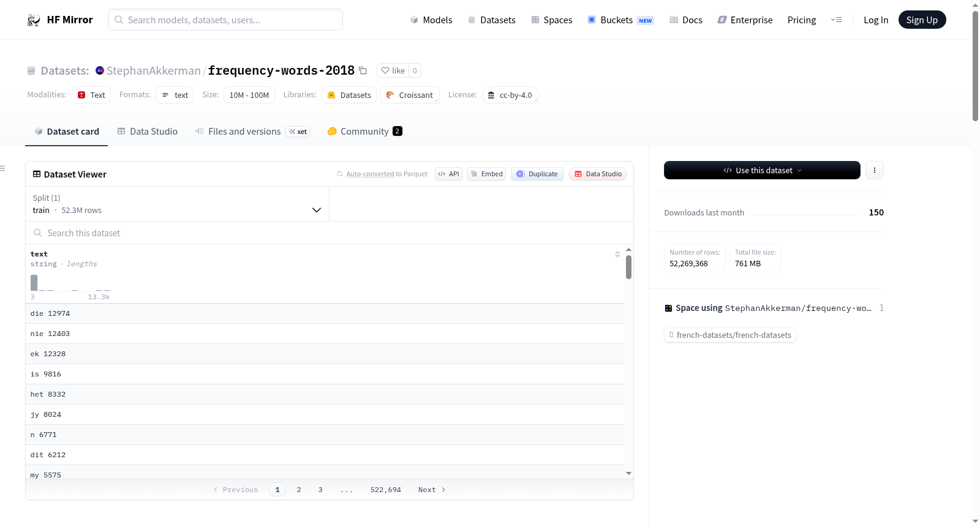This screenshot has width=980, height=527.
Task: Open the Spaces menu item
Action: [x=552, y=20]
